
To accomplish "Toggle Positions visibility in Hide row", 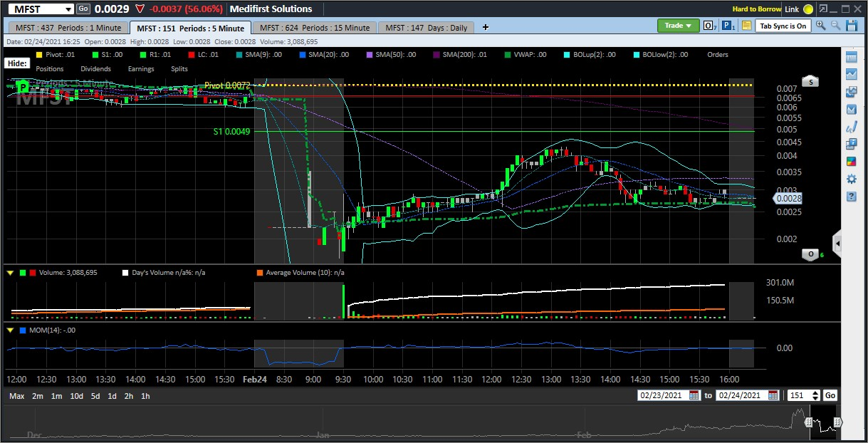I will pos(49,69).
